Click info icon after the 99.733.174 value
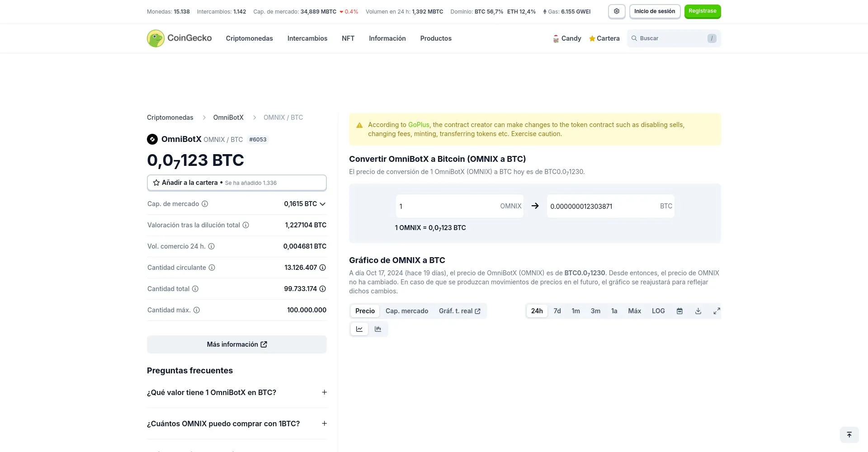The width and height of the screenshot is (868, 452). click(x=323, y=289)
